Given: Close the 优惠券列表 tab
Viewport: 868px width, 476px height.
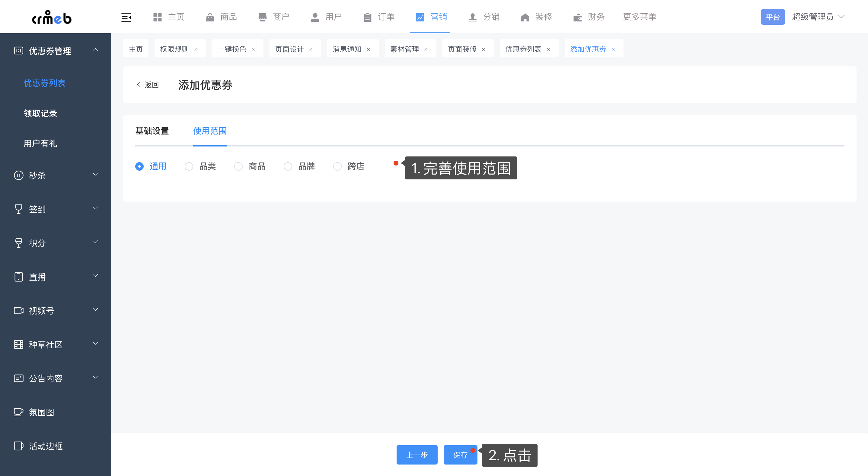Looking at the screenshot, I should (548, 49).
